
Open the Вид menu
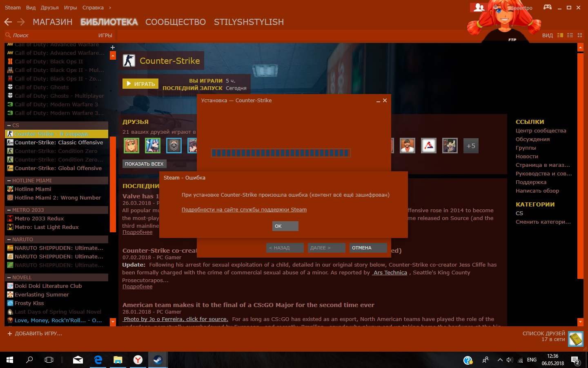[x=31, y=7]
